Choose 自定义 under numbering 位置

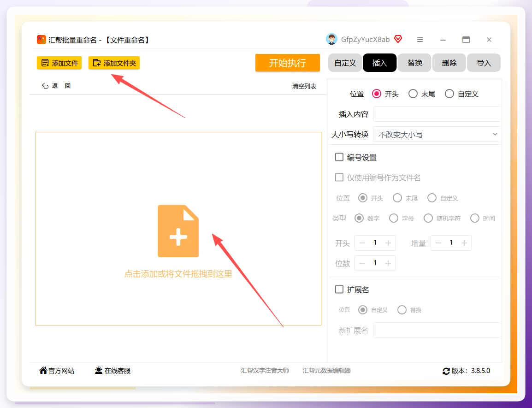pos(432,198)
